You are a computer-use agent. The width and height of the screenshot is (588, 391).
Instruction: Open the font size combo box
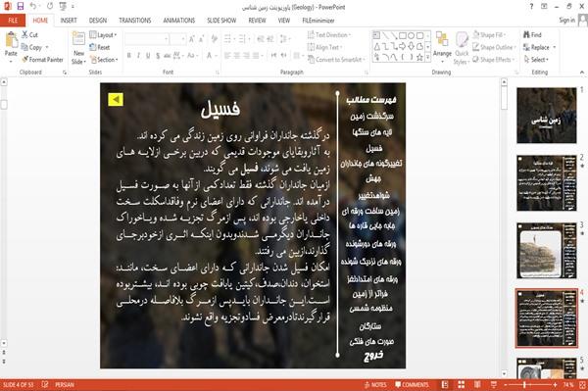tap(177, 39)
